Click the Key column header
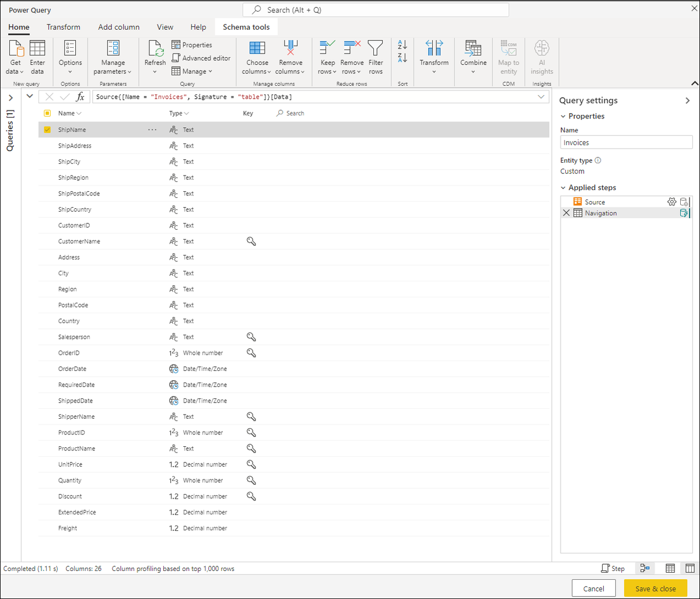 click(248, 113)
